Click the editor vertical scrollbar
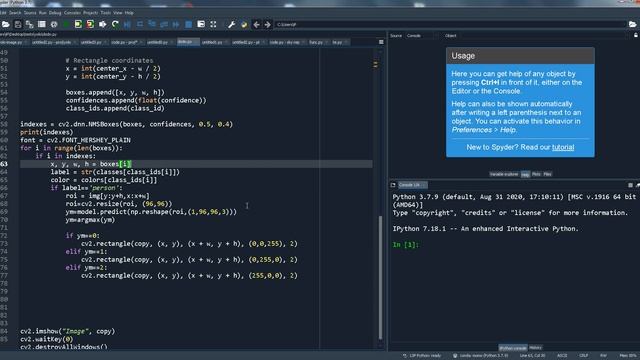Viewport: 640px width, 360px height. coord(380,277)
